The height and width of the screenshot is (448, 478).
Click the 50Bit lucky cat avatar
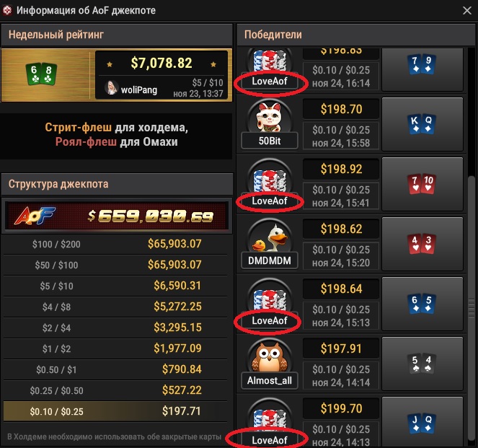[x=270, y=118]
